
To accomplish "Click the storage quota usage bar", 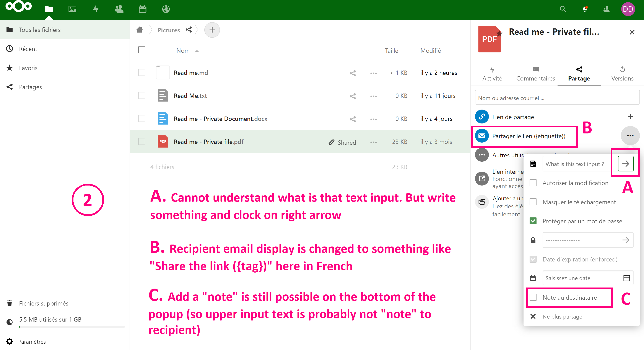I will click(72, 327).
